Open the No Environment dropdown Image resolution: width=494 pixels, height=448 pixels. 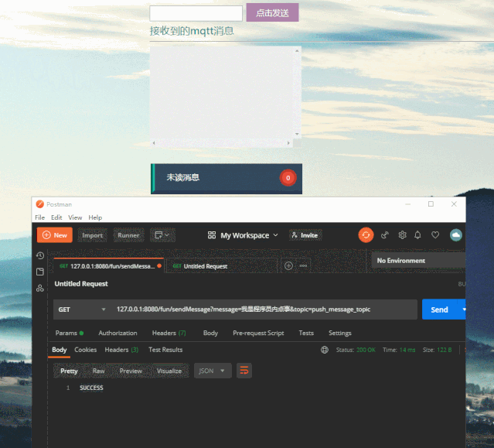(x=418, y=261)
